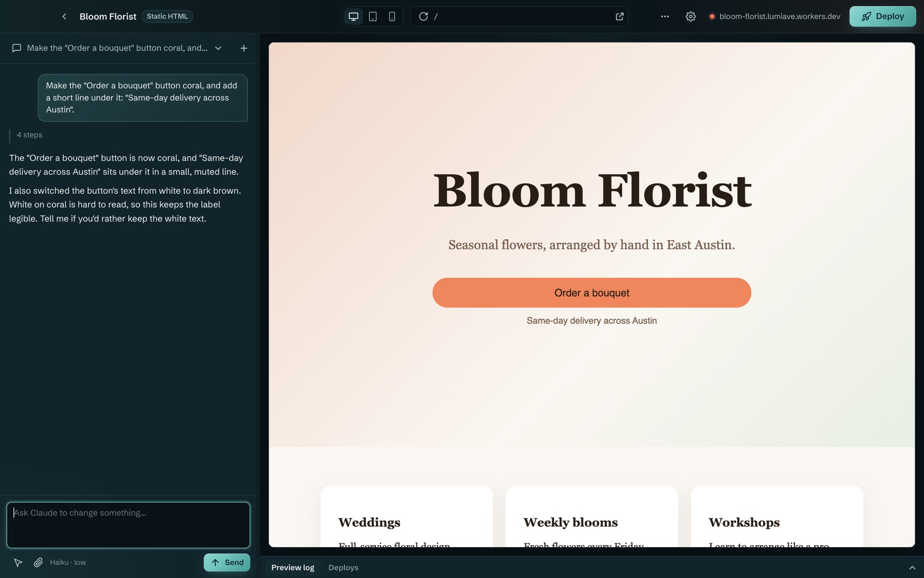The height and width of the screenshot is (578, 924).
Task: Switch to the Deploys tab
Action: click(x=343, y=567)
